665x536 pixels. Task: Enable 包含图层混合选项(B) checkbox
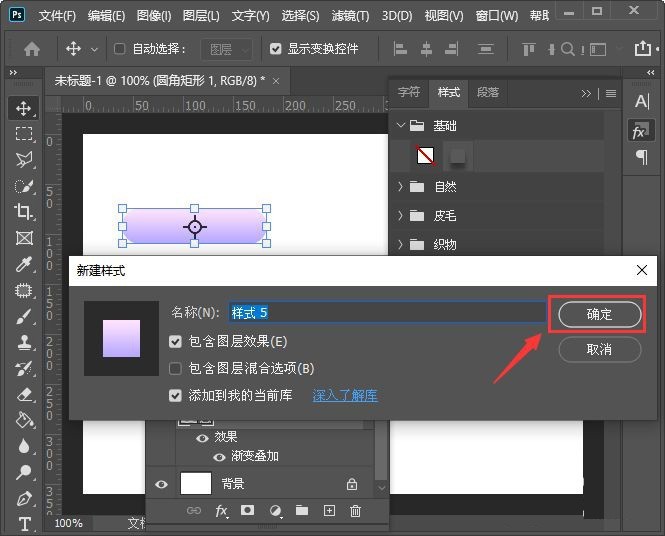pyautogui.click(x=175, y=368)
